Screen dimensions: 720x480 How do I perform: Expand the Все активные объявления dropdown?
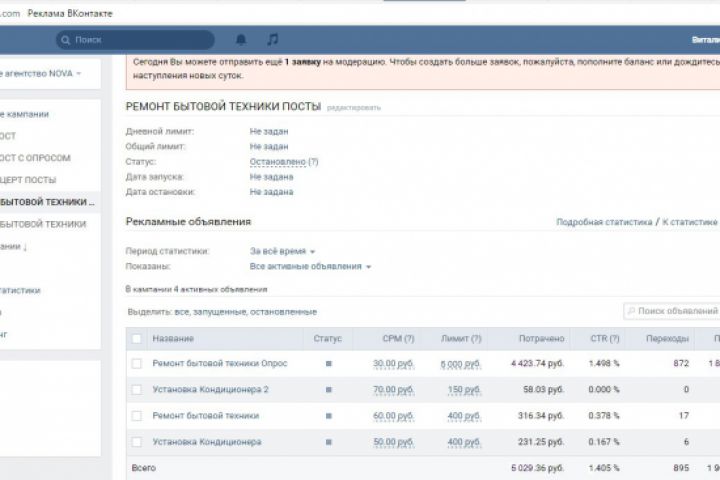[310, 266]
